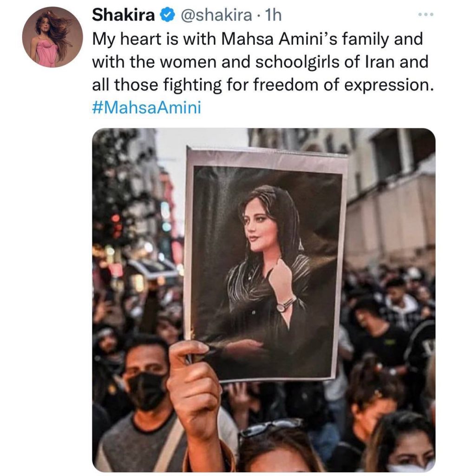Open Shakira's round profile avatar
Screen dimensions: 458x476
(52, 37)
